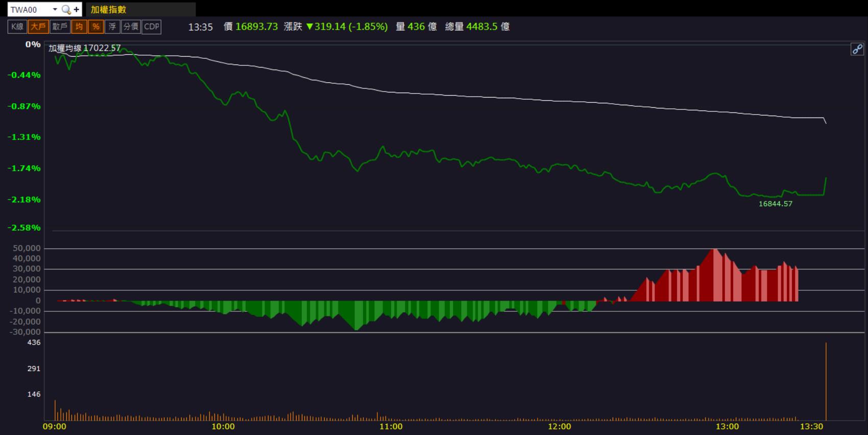The height and width of the screenshot is (435, 868).
Task: Open the symbol search magnifier
Action: coord(66,9)
